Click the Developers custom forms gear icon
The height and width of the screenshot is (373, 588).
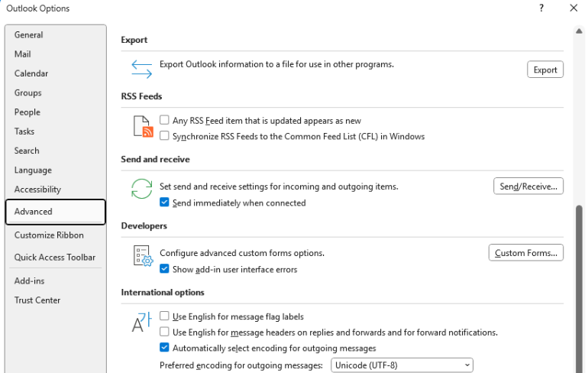[142, 256]
